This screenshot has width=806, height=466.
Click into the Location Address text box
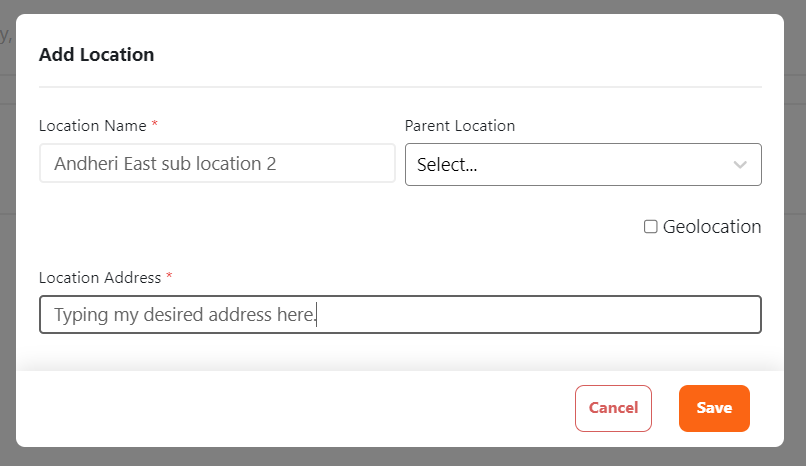(x=540, y=314)
